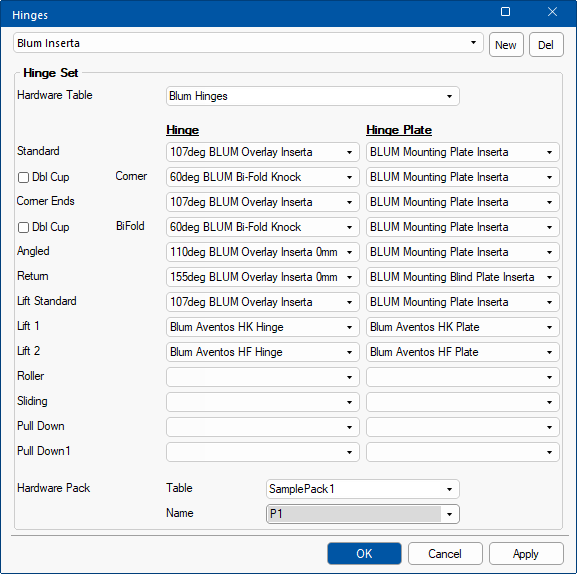Open BiFold hinge plate dropdown

pyautogui.click(x=463, y=227)
